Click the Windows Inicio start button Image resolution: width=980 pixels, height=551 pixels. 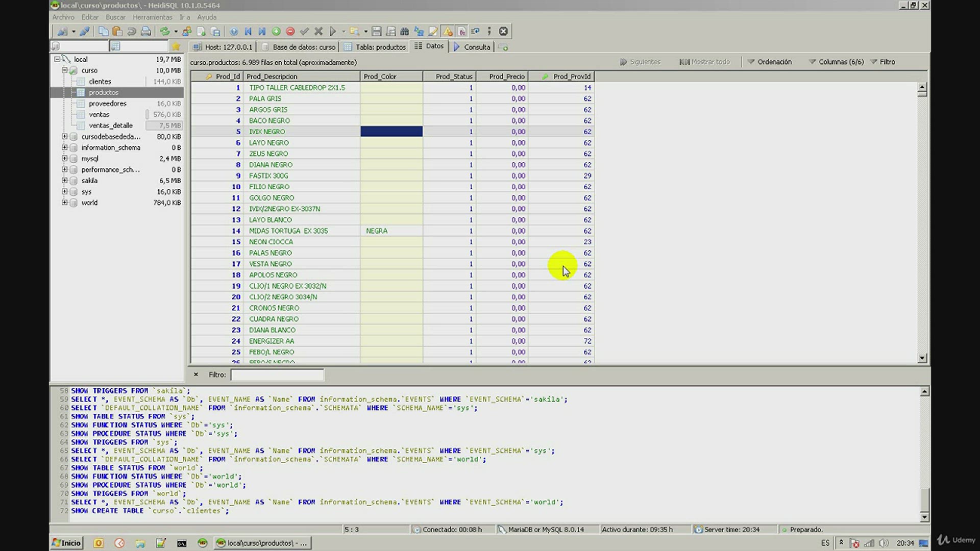pyautogui.click(x=66, y=543)
